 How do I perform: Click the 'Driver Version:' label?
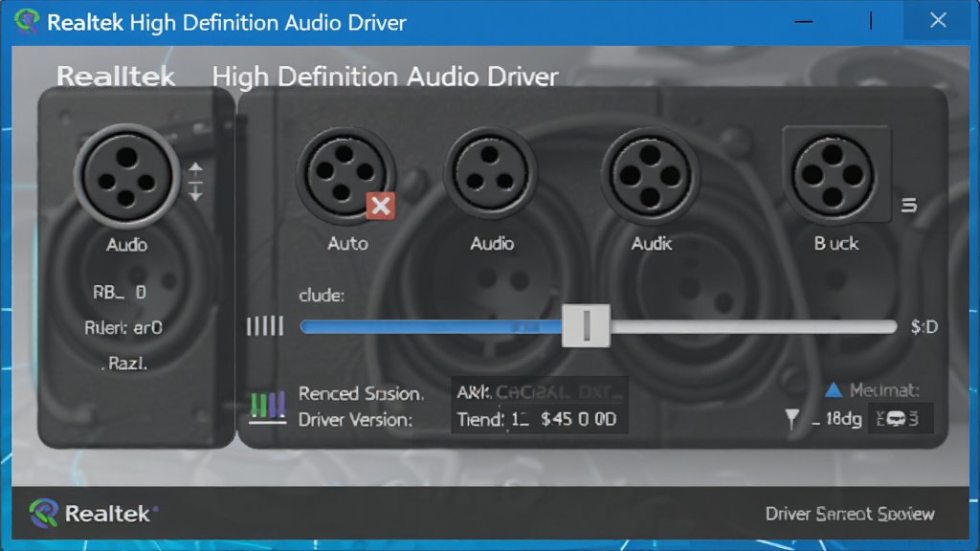pyautogui.click(x=355, y=420)
